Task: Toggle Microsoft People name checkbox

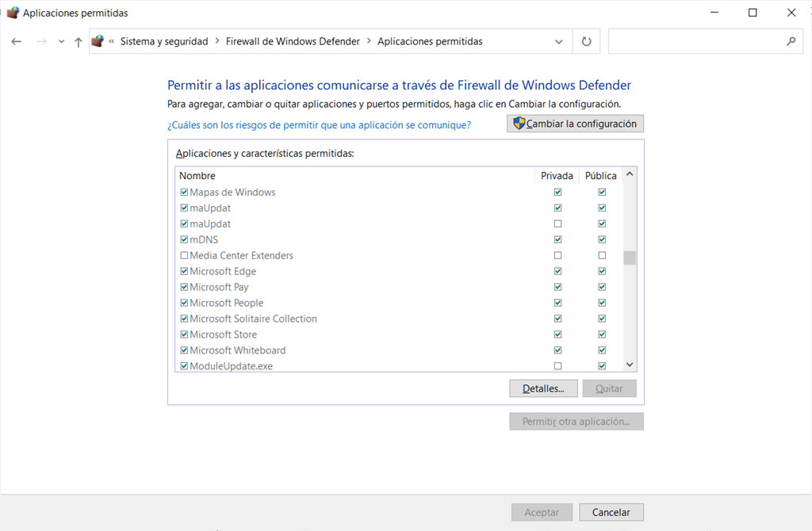Action: pyautogui.click(x=184, y=303)
